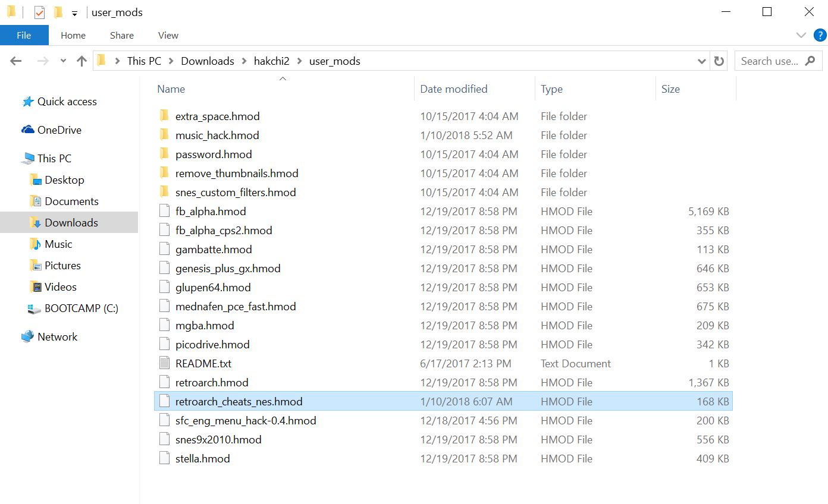Select the snes_custom_filters.hmod folder icon
The width and height of the screenshot is (828, 504).
[x=165, y=192]
